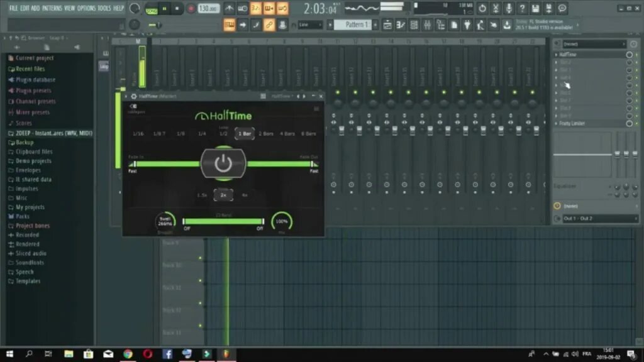Toggle the metronome icon
The image size is (644, 362).
229,8
